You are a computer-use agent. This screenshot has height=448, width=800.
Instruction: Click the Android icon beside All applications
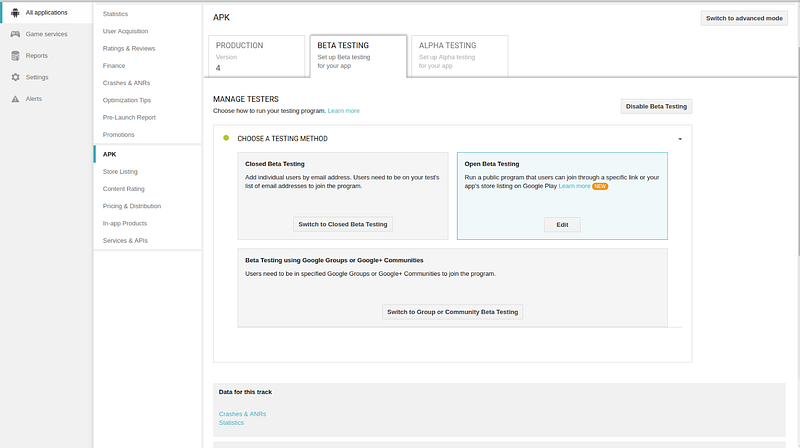pos(15,13)
